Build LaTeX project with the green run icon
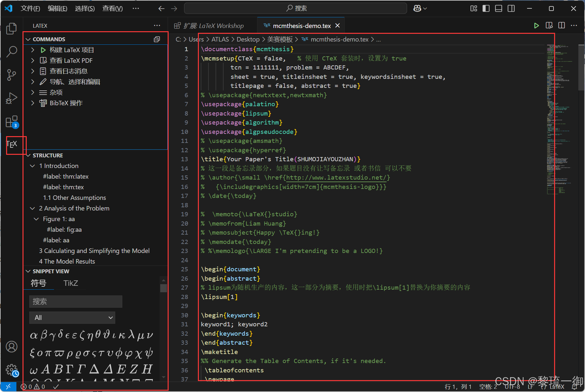Image resolution: width=585 pixels, height=392 pixels. click(x=536, y=25)
